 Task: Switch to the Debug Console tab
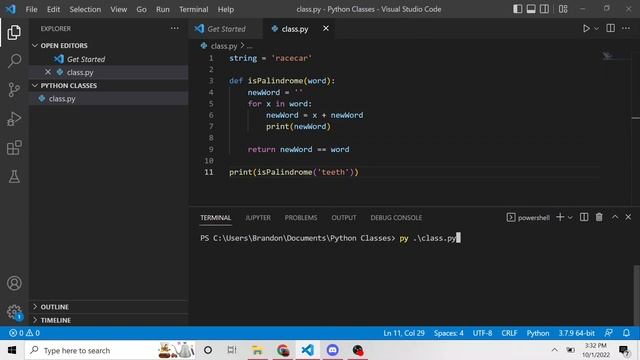(396, 218)
